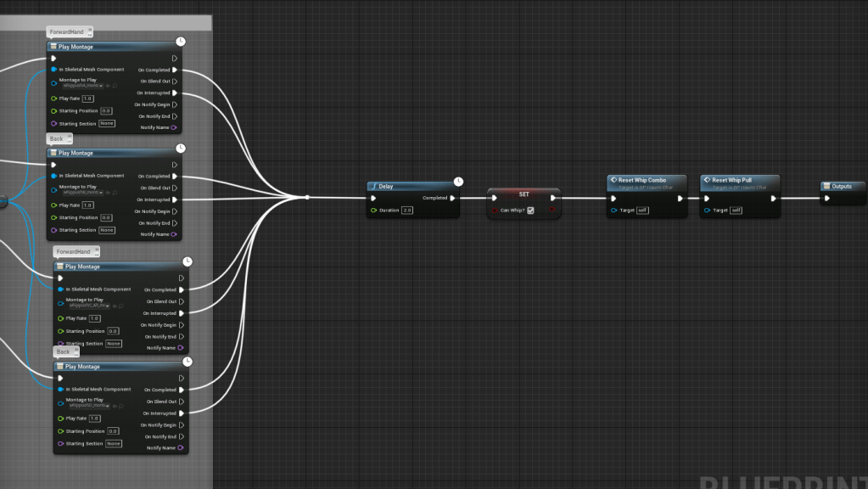The height and width of the screenshot is (489, 868).
Task: Open Montage to Play dropdown in bottommost Play Montage
Action: click(108, 406)
